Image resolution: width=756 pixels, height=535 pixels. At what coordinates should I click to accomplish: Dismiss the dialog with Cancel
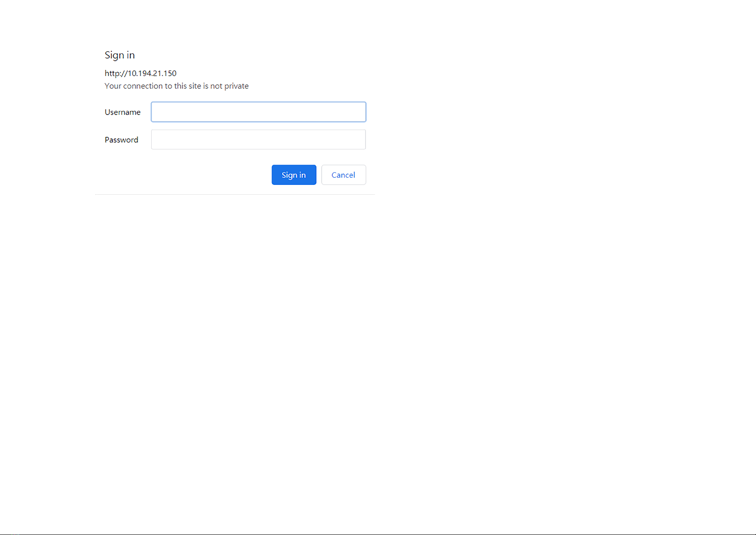click(x=344, y=175)
